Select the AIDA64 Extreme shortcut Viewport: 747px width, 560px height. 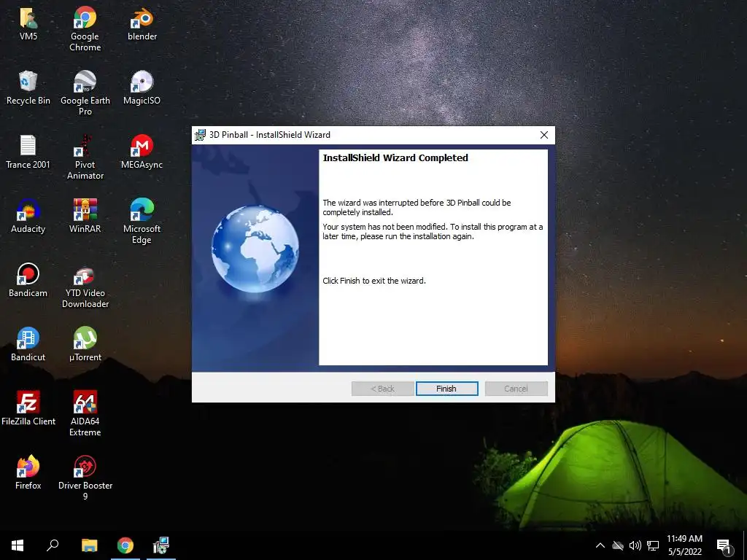tap(85, 414)
